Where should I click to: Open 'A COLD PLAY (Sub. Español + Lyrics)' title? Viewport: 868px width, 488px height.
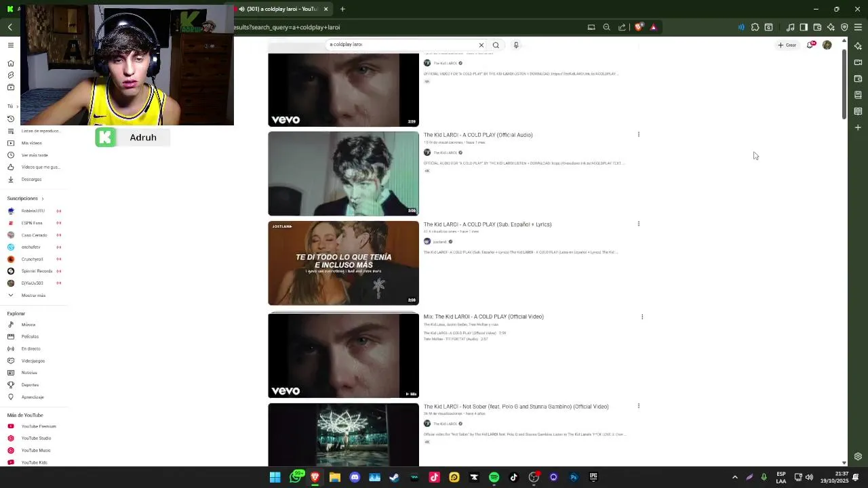click(488, 224)
